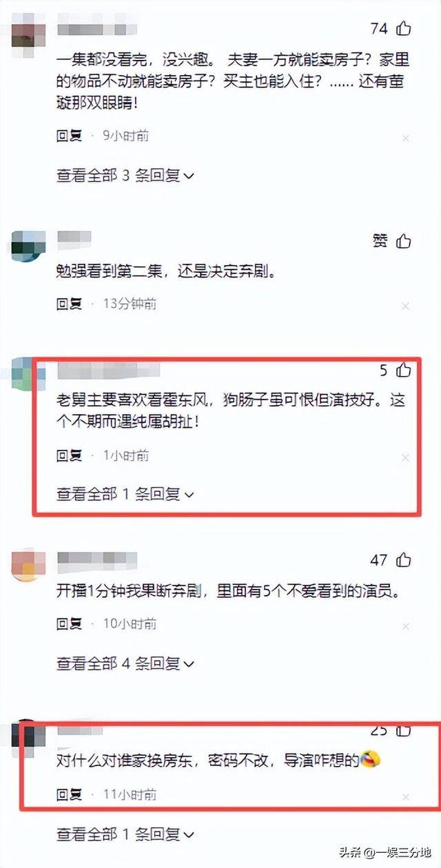This screenshot has width=441, height=868.
Task: Expand 查看全部 4 条回复
Action: click(125, 664)
